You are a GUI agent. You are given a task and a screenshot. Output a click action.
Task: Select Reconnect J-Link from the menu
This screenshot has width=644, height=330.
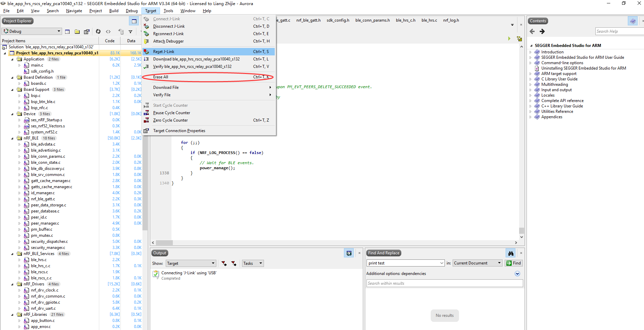(x=209, y=34)
